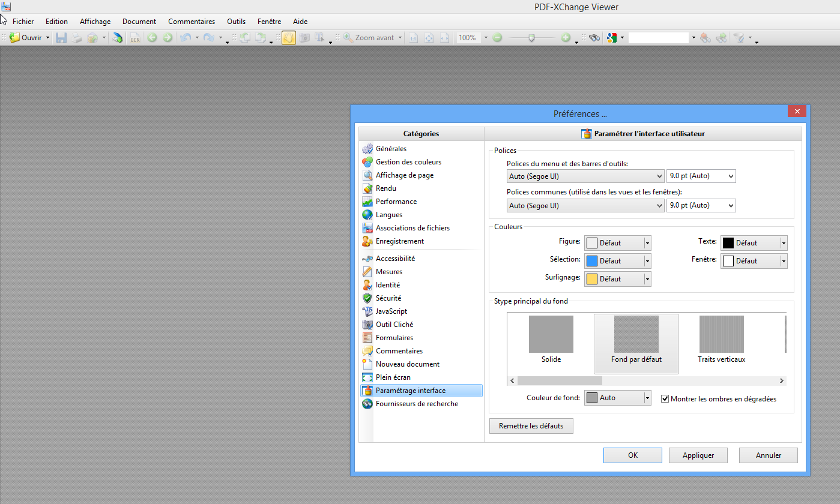This screenshot has height=504, width=840.
Task: Click the green zoom out minus icon
Action: tap(497, 38)
